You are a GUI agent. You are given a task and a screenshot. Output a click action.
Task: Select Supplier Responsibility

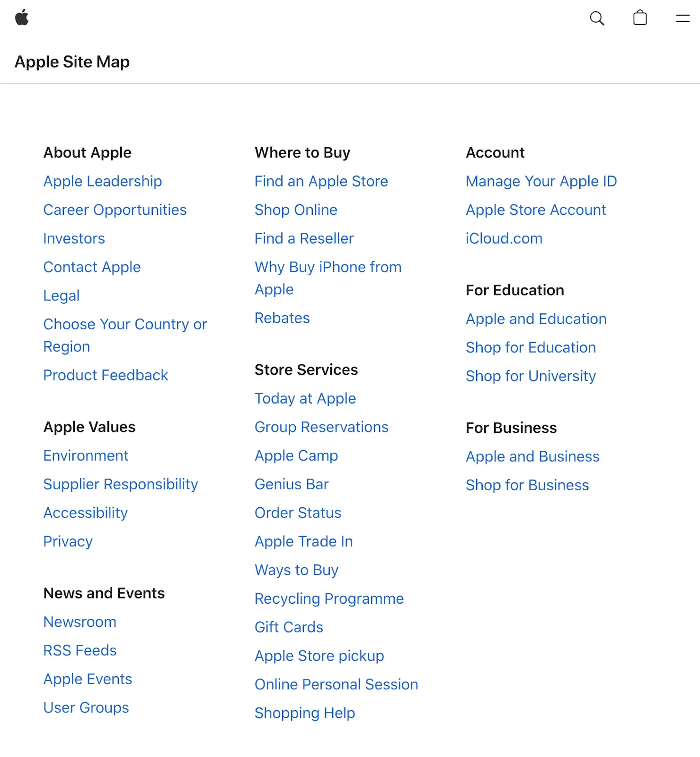tap(121, 484)
